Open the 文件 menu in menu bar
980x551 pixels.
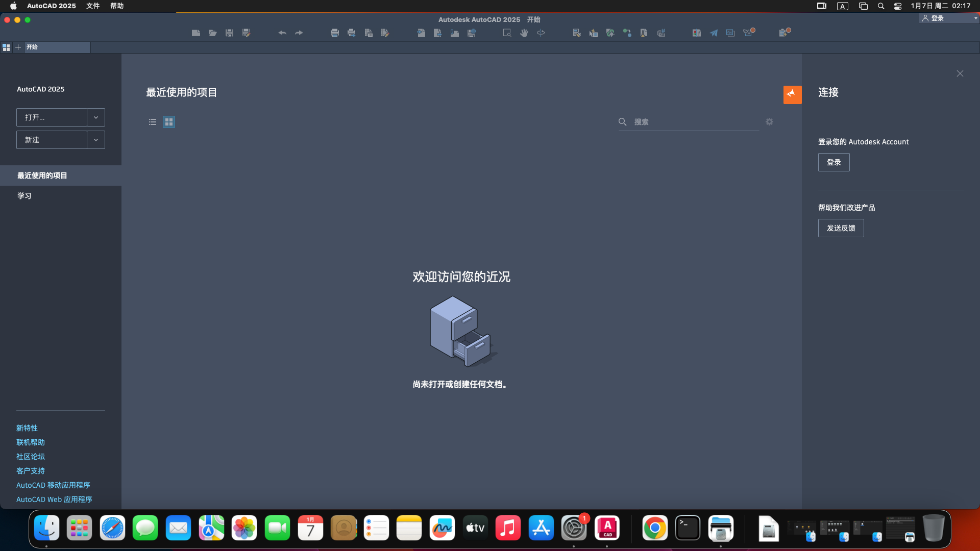pyautogui.click(x=93, y=6)
